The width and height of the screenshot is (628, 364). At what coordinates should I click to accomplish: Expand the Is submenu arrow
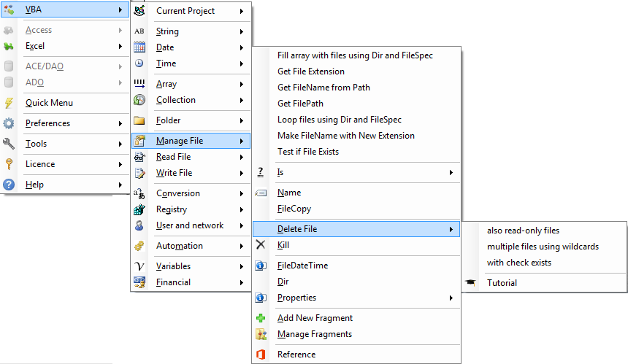451,172
